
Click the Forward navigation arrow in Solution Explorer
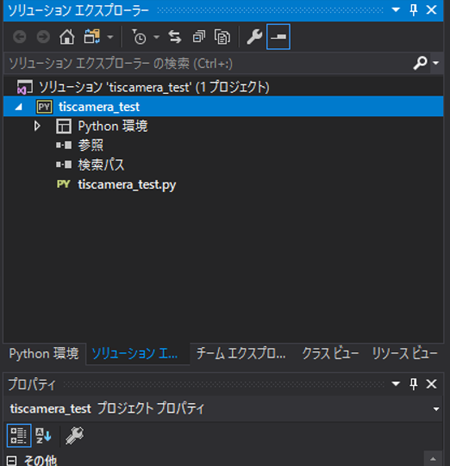point(43,37)
